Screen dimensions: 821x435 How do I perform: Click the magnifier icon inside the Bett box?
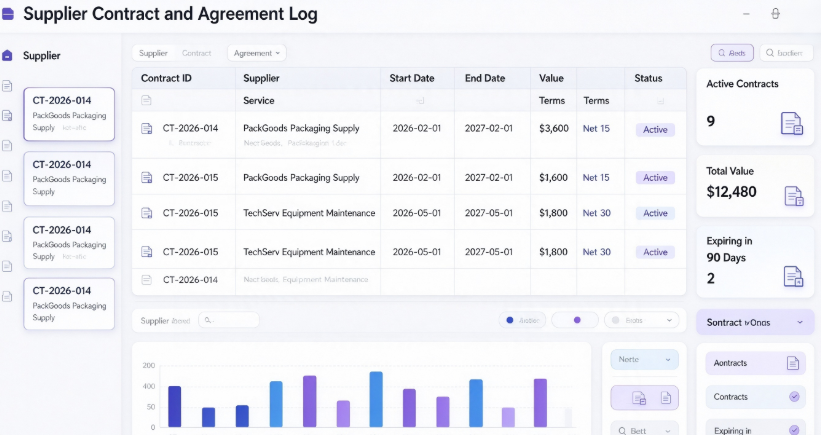622,431
